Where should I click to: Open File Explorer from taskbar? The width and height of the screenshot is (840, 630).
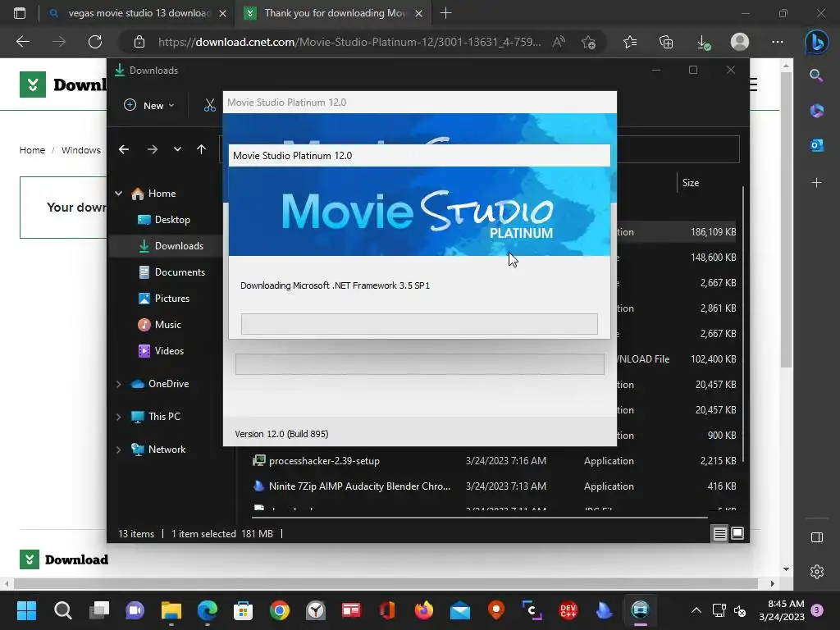click(171, 609)
